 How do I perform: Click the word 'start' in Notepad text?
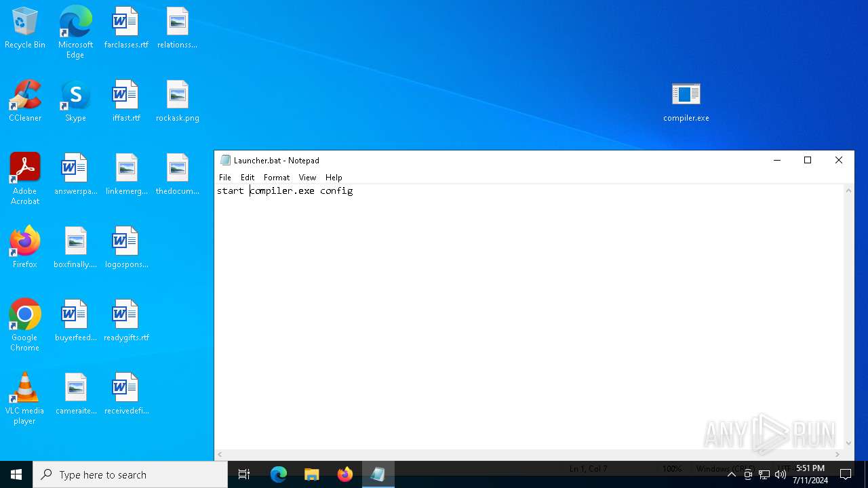click(x=231, y=191)
